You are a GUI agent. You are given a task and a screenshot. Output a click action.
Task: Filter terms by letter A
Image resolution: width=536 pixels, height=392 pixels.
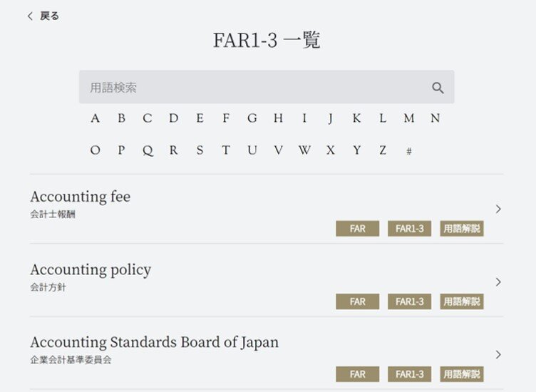point(95,118)
